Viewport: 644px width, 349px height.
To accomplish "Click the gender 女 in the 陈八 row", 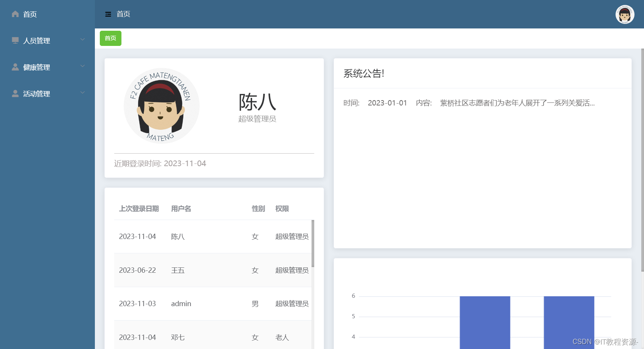I will [255, 237].
